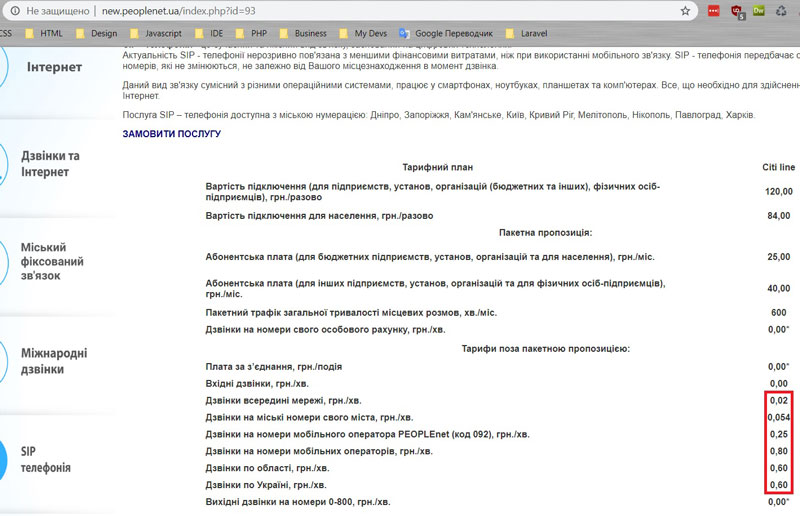Image resolution: width=800 pixels, height=516 pixels.
Task: Open the uBlock shield extension icon
Action: tap(737, 11)
